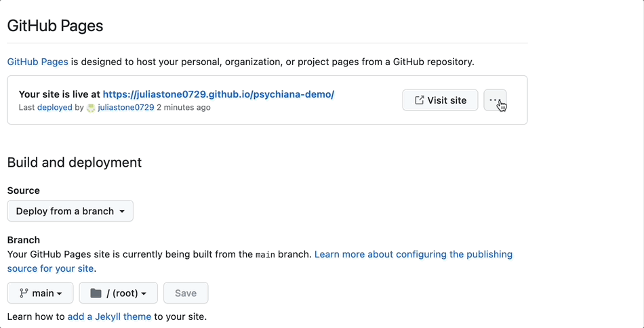The height and width of the screenshot is (328, 644).
Task: Open the main branch selector dropdown
Action: click(40, 293)
